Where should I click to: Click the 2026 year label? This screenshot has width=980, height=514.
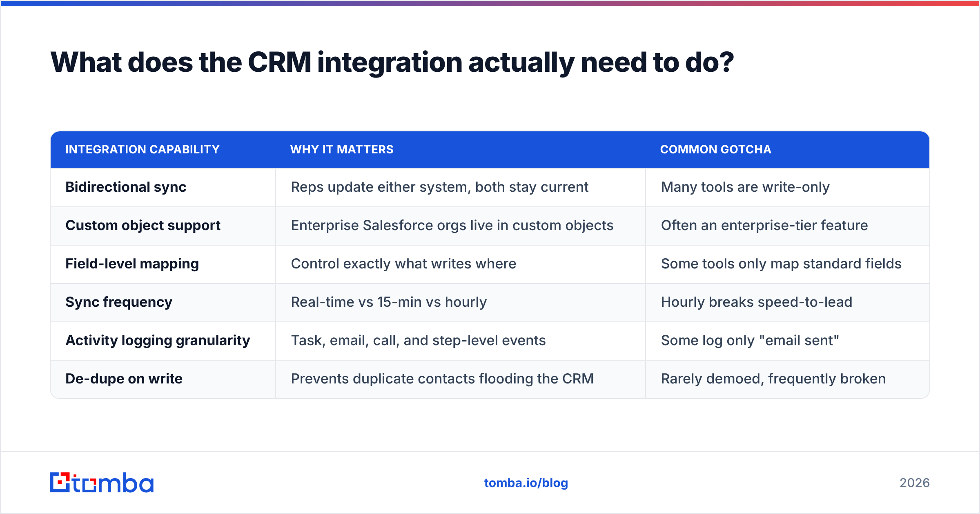tap(915, 483)
